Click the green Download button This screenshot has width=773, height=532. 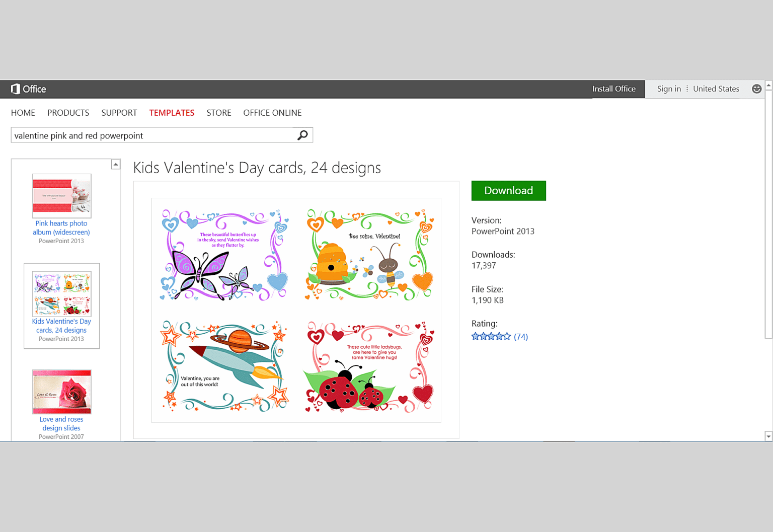click(x=508, y=190)
